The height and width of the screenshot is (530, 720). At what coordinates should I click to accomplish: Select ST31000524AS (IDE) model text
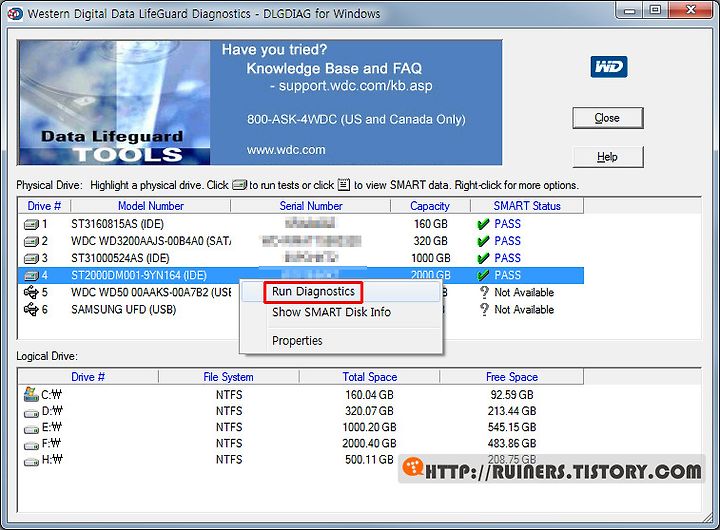click(x=120, y=258)
